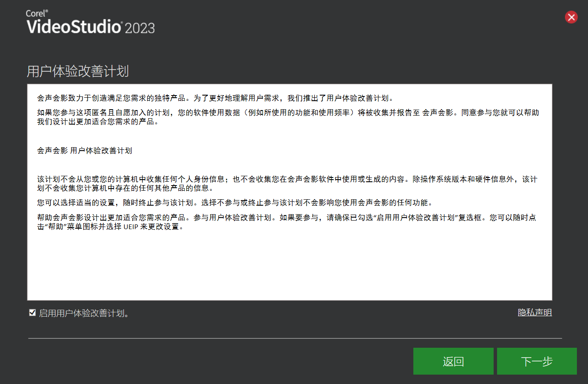Exit the installer with the close icon
Viewport: 588px width, 384px height.
click(571, 17)
